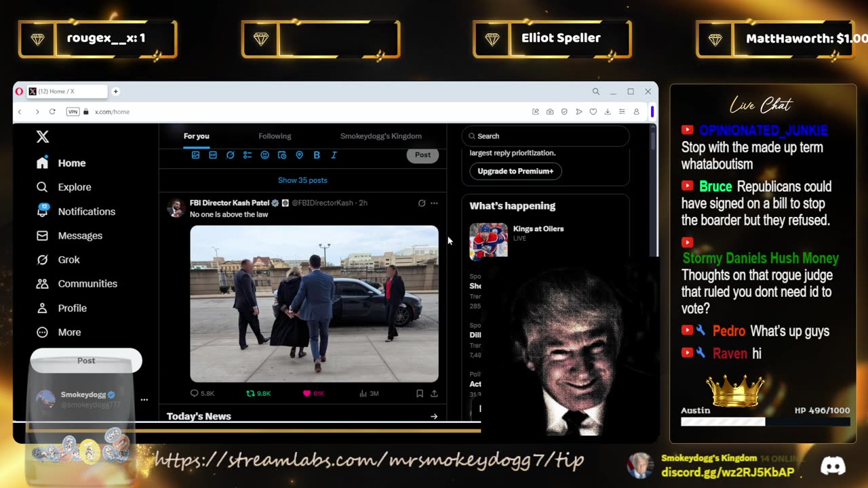Toggle italic formatting in composer
Screen dimensions: 868x488
[334, 155]
